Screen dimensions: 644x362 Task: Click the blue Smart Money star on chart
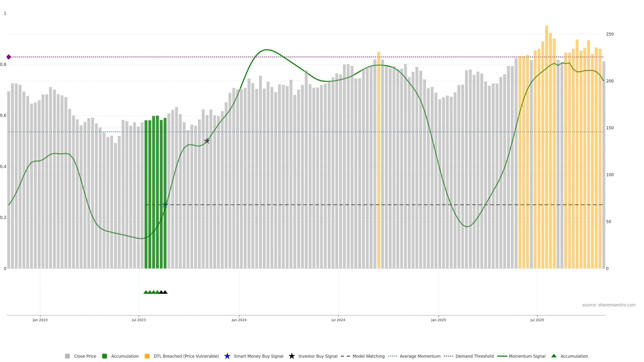(x=165, y=205)
